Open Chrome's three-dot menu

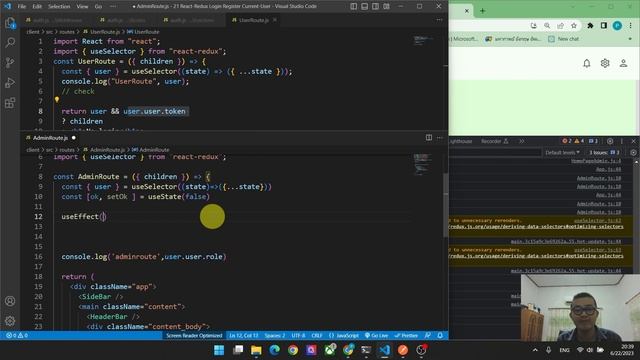pos(631,26)
